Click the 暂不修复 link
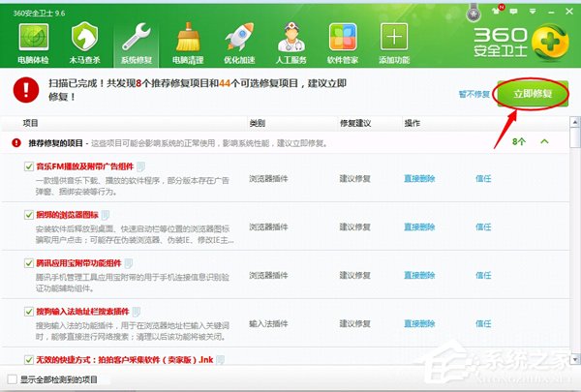 point(474,94)
